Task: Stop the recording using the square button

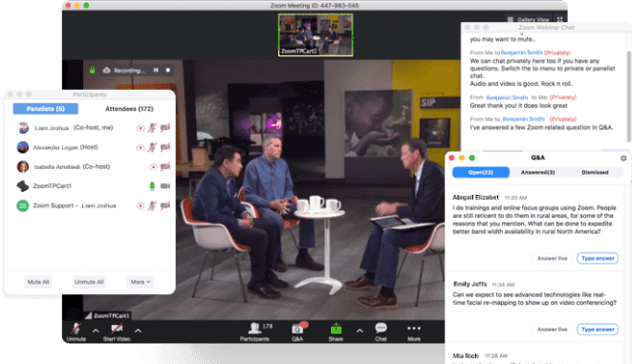Action: (x=168, y=70)
